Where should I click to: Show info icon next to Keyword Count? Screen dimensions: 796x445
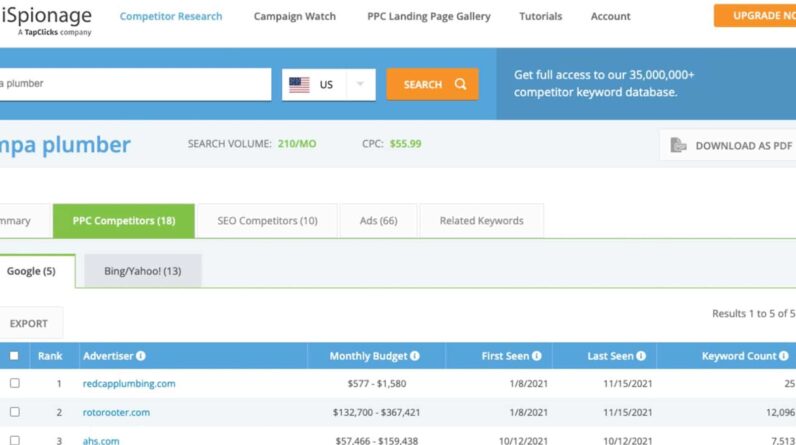784,356
